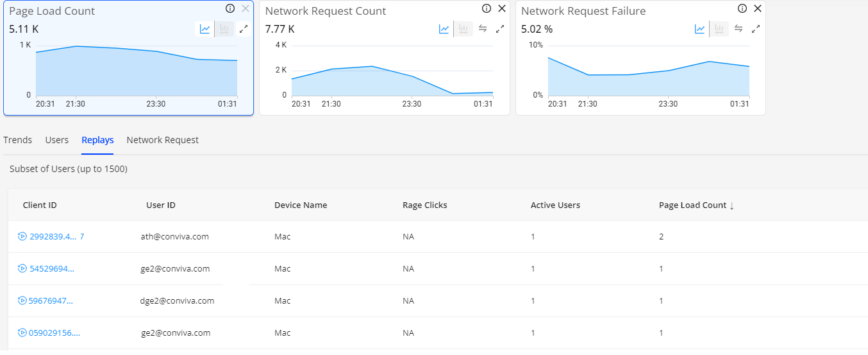Open client ID 54529694 replay link
This screenshot has height=355, width=868.
[x=52, y=269]
